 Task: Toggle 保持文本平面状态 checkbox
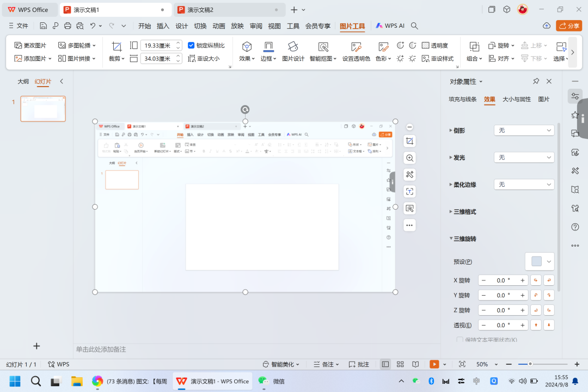click(460, 340)
